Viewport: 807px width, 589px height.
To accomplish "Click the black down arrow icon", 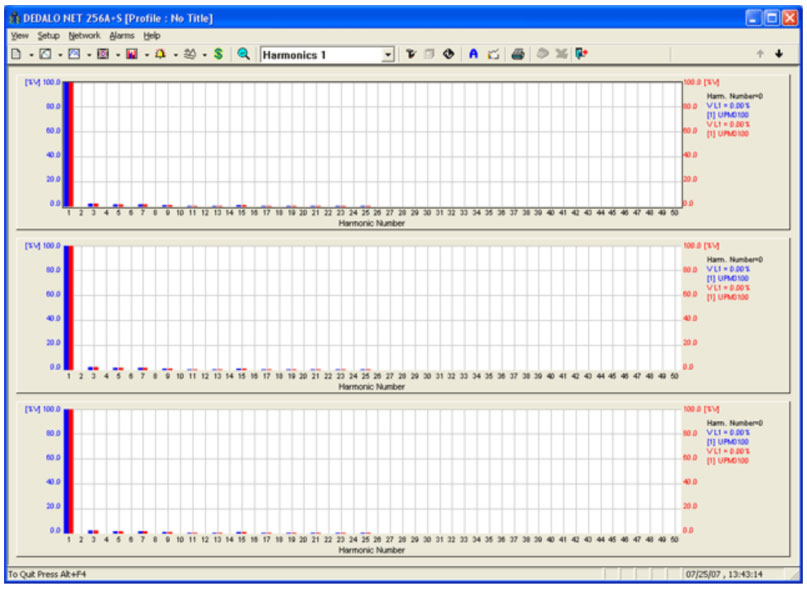I will [x=778, y=54].
